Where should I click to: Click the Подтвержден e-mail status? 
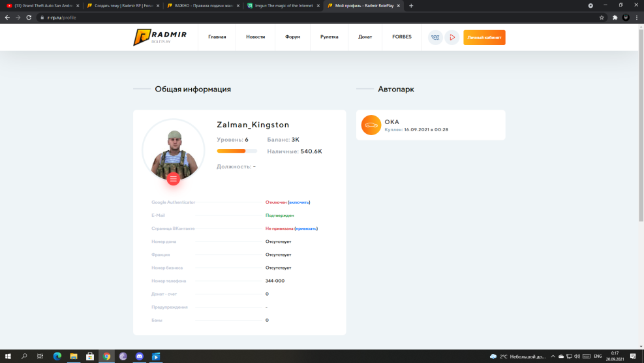280,215
